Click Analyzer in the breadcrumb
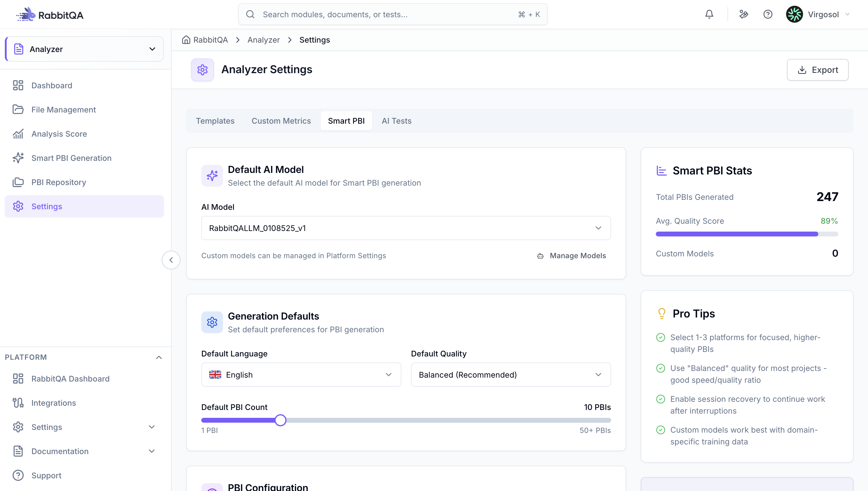Viewport: 868px width, 491px height. point(263,40)
